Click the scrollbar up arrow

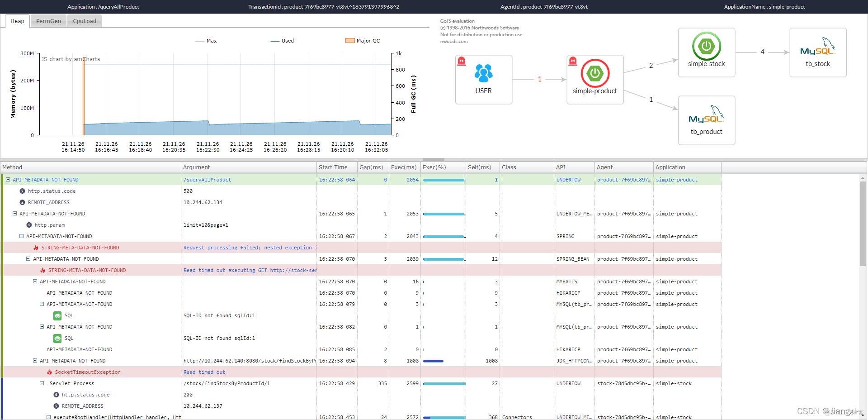863,178
